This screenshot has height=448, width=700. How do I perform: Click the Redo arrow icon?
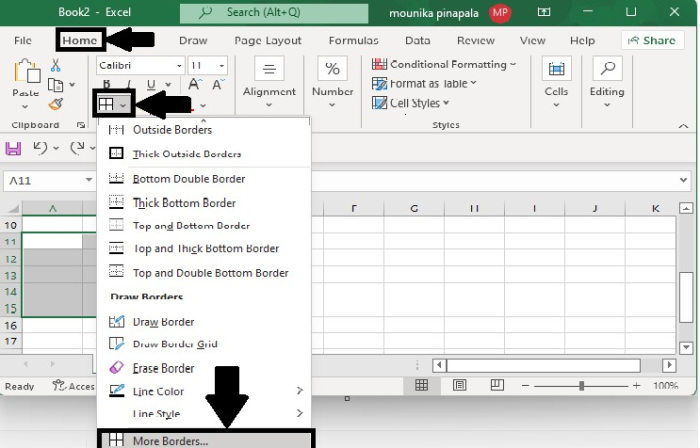click(x=77, y=147)
